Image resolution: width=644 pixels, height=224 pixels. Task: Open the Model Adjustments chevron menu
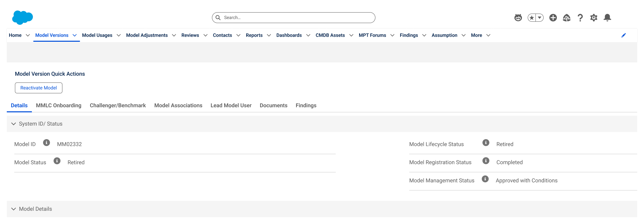point(174,35)
